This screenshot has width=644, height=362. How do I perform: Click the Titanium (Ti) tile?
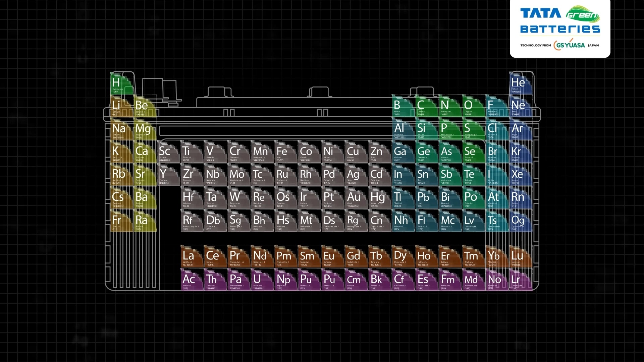(x=192, y=152)
